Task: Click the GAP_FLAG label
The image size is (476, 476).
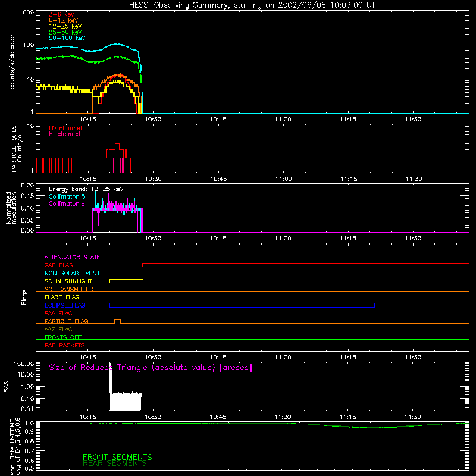Action: (58, 265)
